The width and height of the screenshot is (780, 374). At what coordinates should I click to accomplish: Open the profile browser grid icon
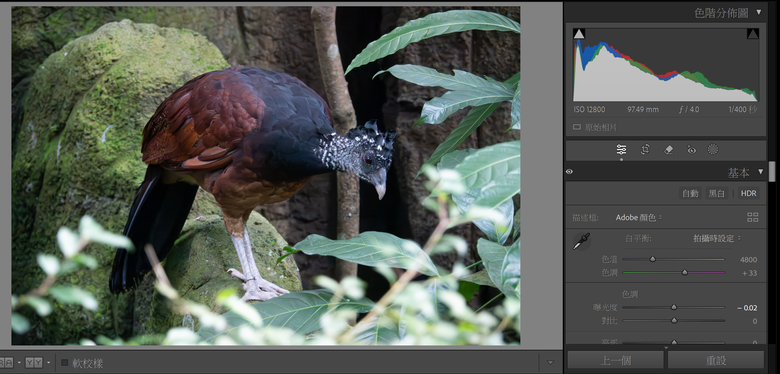(x=753, y=217)
